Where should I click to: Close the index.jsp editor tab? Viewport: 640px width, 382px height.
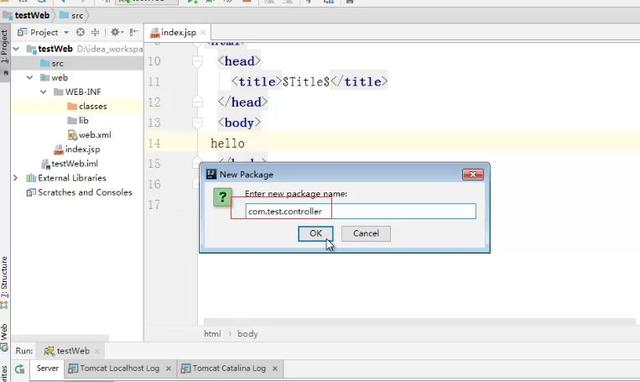(x=203, y=32)
